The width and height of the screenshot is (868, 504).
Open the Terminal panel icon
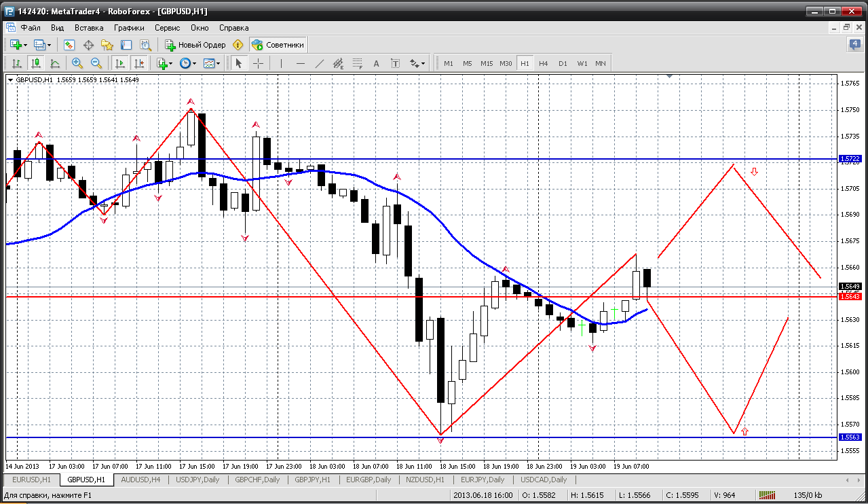point(126,45)
